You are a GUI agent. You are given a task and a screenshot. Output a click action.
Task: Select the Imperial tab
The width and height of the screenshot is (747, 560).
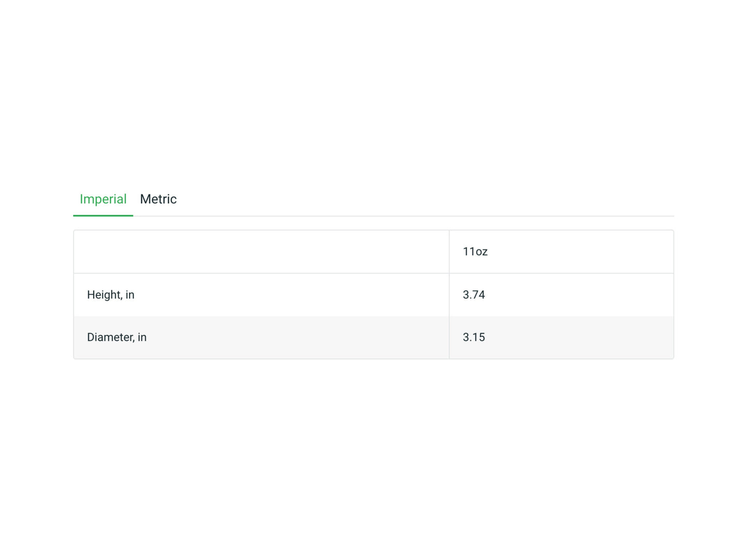103,199
